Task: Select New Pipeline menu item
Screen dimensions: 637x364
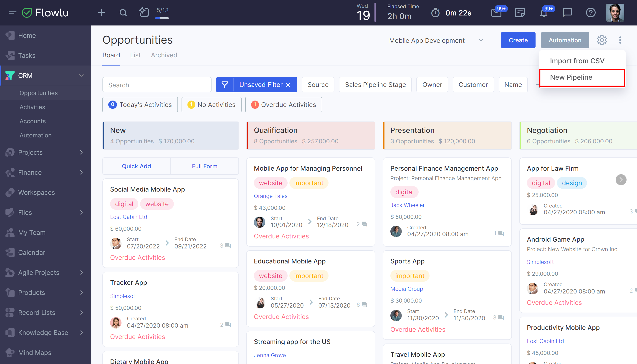Action: point(582,77)
